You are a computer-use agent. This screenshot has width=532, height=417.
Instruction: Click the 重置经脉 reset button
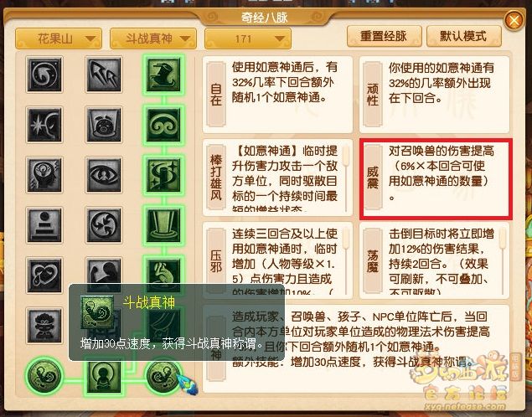point(384,36)
